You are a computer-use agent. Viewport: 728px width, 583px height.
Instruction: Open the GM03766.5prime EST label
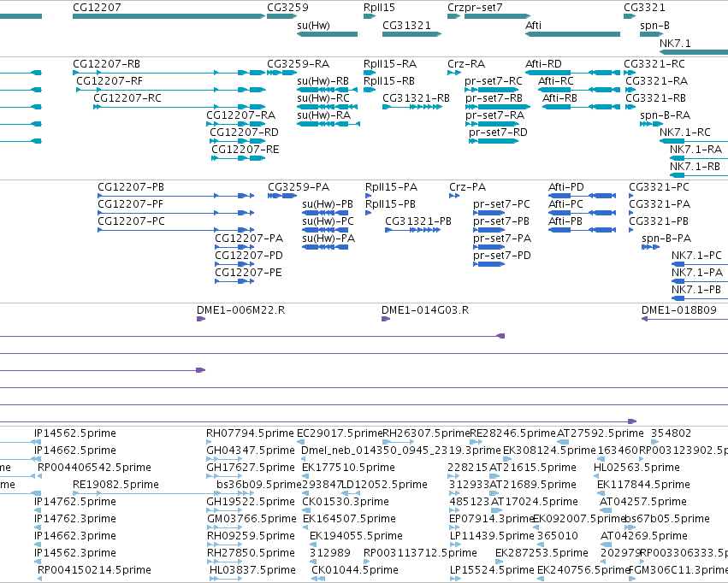pos(252,519)
